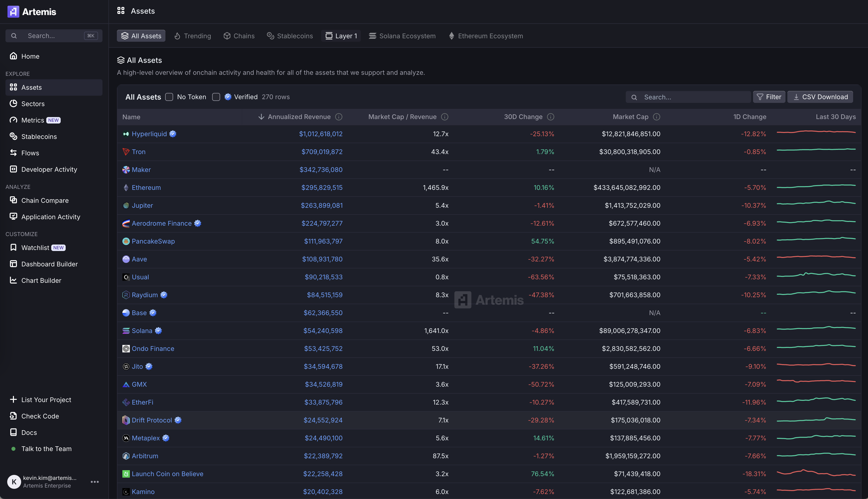Sort by the Name column header
The image size is (868, 499).
pos(131,117)
